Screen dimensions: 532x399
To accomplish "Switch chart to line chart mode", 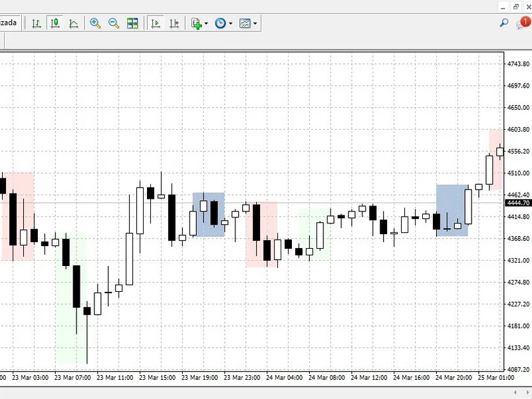I will point(74,23).
